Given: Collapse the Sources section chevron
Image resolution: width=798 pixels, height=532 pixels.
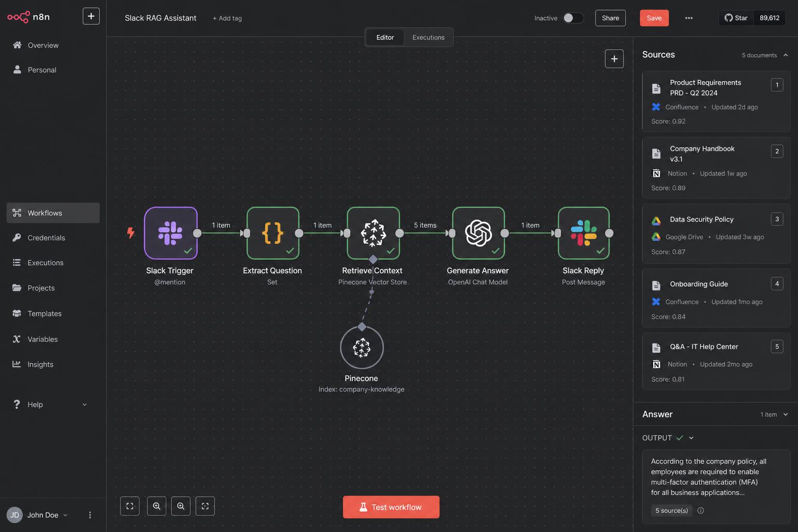Looking at the screenshot, I should (786, 55).
